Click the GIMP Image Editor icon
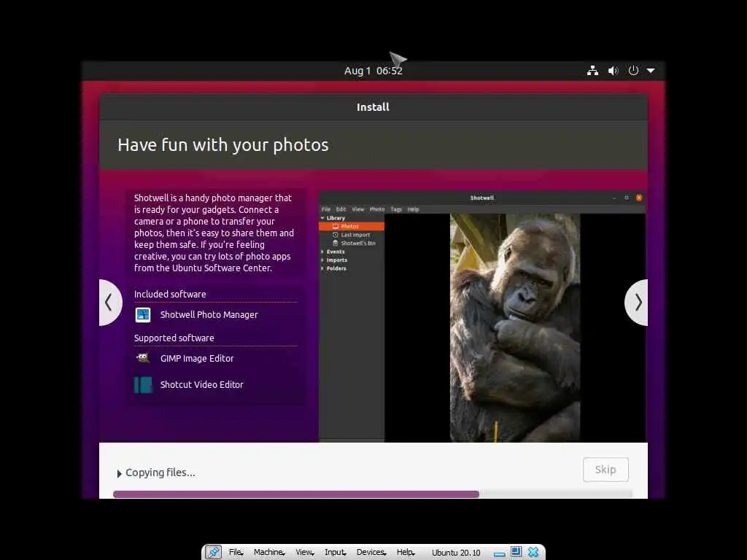The width and height of the screenshot is (747, 560). pyautogui.click(x=143, y=358)
